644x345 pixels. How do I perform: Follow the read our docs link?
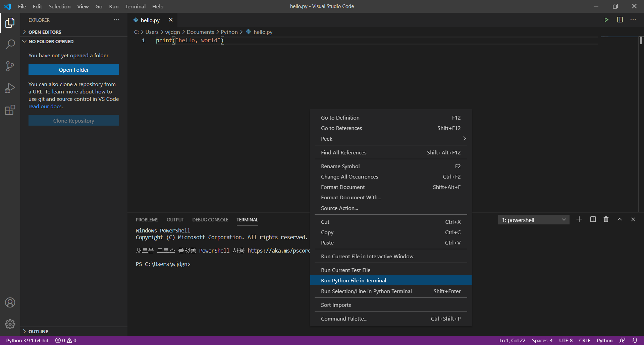point(45,106)
